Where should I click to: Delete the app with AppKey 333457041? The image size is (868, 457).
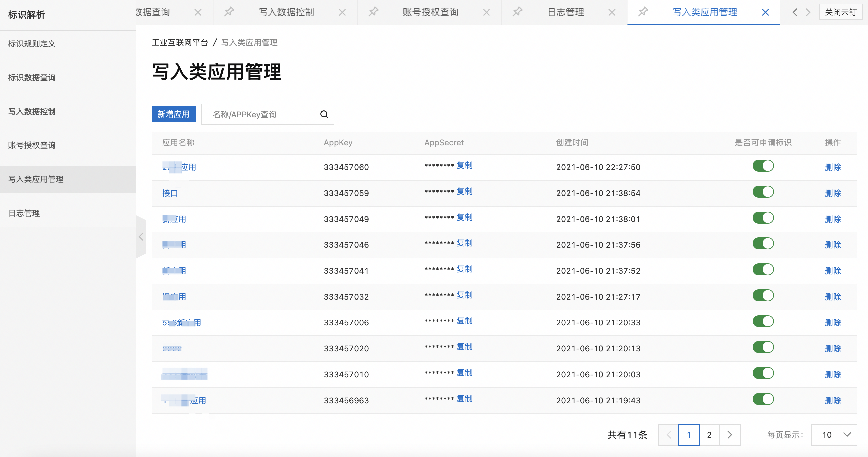pos(833,271)
